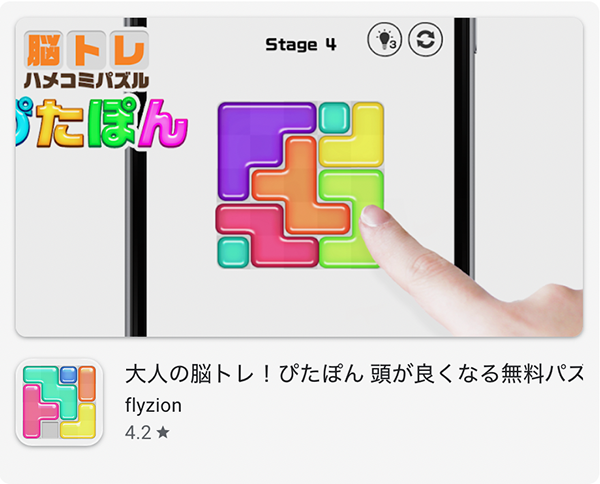Click the flyzion developer name
Viewport: 600px width, 484px height.
(x=153, y=406)
